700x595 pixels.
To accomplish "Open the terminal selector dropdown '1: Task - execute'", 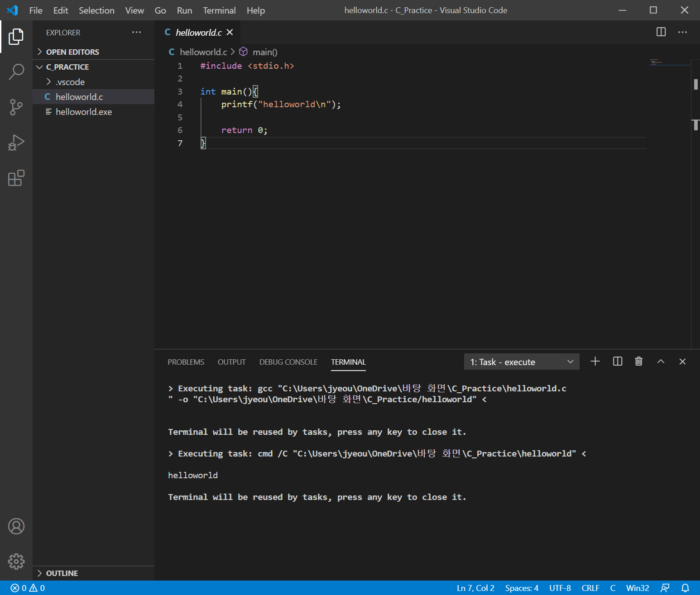I will 522,362.
